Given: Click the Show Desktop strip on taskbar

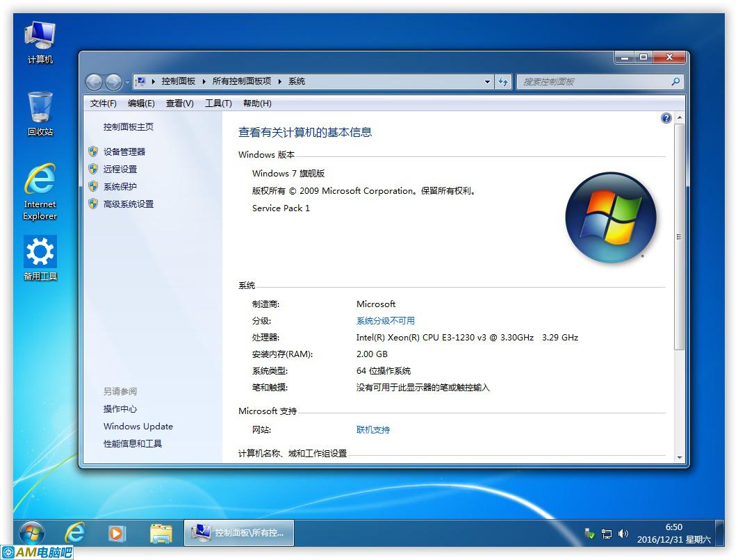Looking at the screenshot, I should click(720, 533).
